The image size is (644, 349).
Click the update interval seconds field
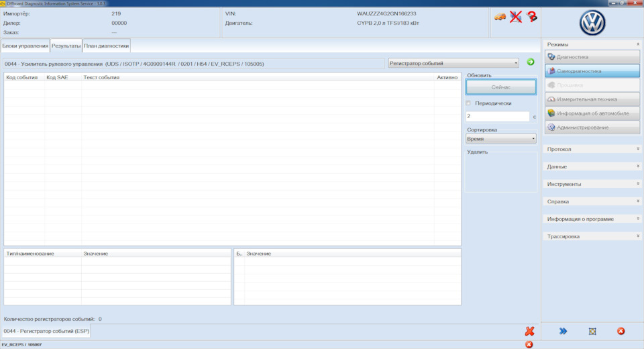497,116
